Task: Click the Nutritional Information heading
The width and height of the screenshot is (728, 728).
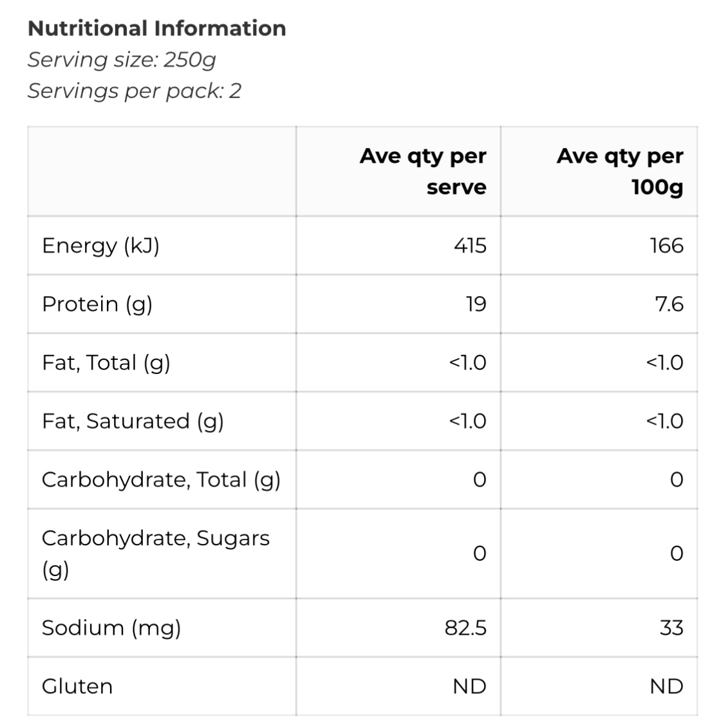Action: (157, 28)
